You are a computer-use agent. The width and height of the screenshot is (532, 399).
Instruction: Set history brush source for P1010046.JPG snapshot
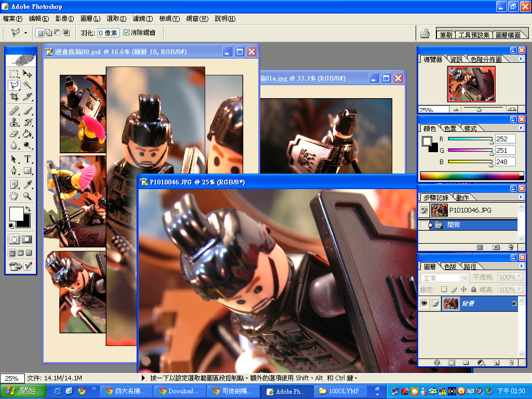pyautogui.click(x=424, y=210)
